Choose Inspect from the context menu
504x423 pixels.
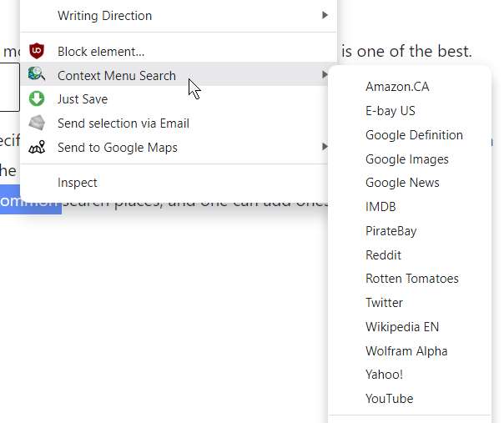(78, 183)
